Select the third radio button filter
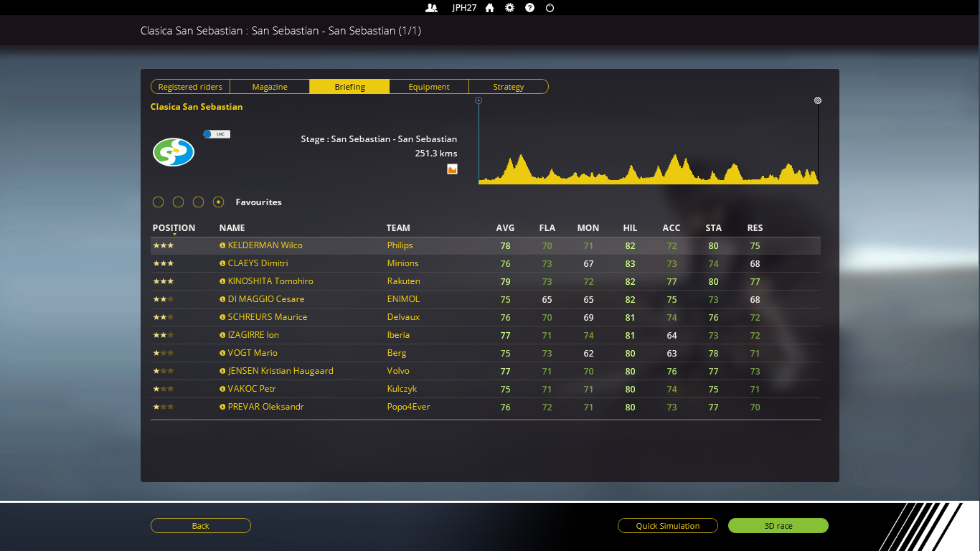980x551 pixels. pos(199,202)
